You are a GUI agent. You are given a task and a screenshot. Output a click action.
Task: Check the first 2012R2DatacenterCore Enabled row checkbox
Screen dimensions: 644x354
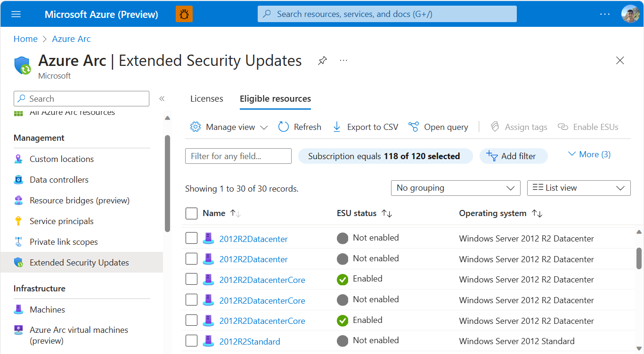[x=191, y=280]
